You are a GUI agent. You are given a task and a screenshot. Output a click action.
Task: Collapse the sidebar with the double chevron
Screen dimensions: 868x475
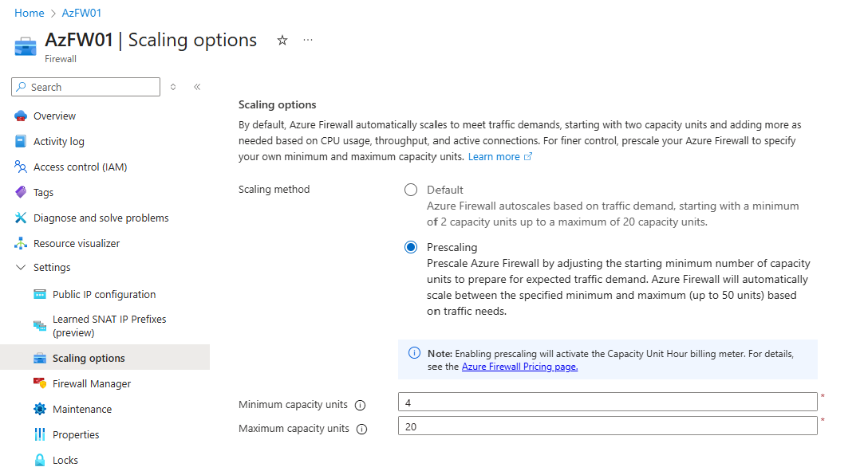pos(197,87)
